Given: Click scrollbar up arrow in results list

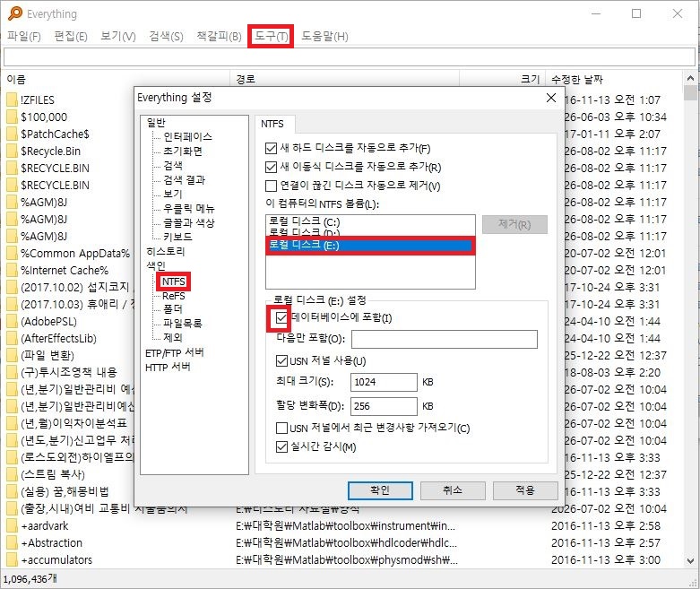Looking at the screenshot, I should (691, 78).
